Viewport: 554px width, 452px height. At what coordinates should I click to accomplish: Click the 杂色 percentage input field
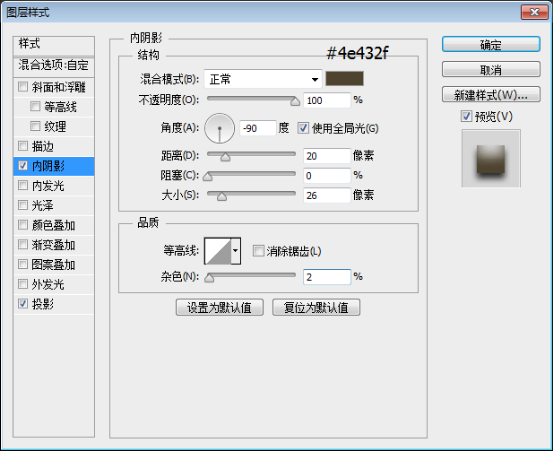pyautogui.click(x=327, y=277)
